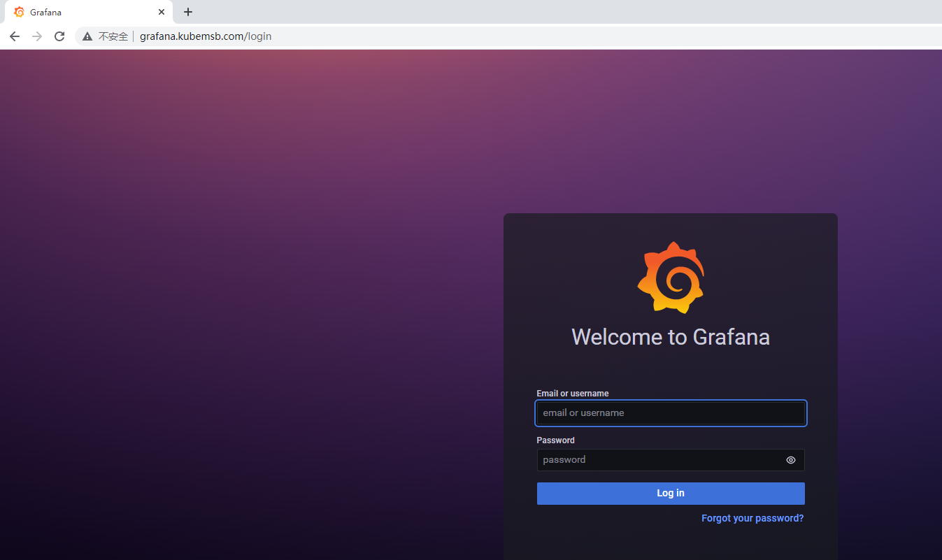Click the Grafana logo on login card
Screen dimensions: 942x560
pyautogui.click(x=671, y=277)
